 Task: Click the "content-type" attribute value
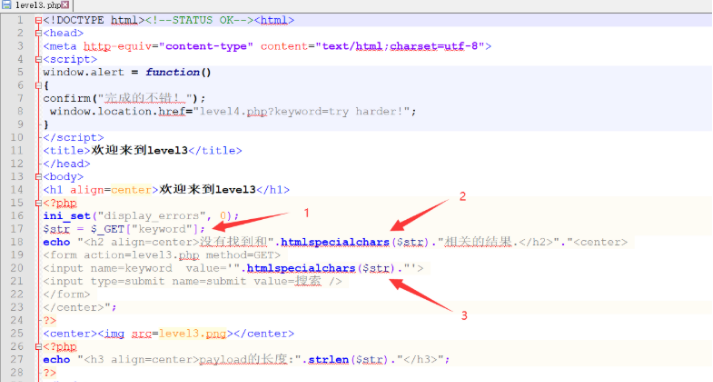(x=206, y=46)
